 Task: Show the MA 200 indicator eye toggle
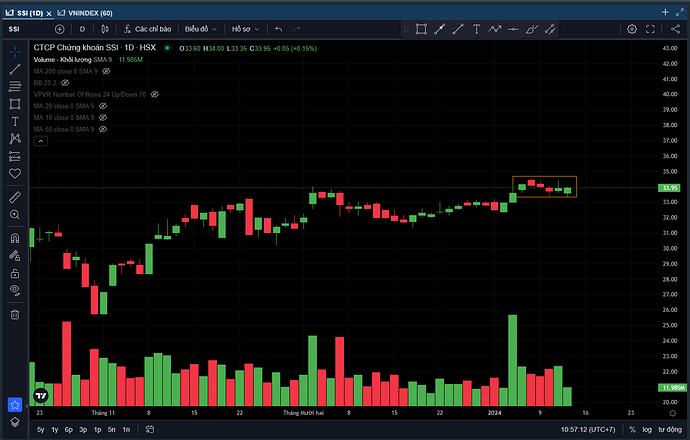pyautogui.click(x=106, y=71)
